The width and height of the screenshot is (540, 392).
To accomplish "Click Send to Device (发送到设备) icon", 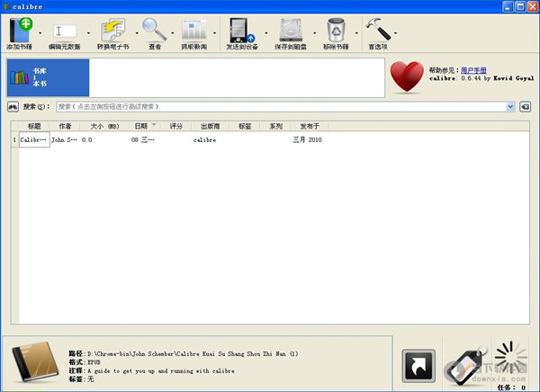I will tap(238, 30).
